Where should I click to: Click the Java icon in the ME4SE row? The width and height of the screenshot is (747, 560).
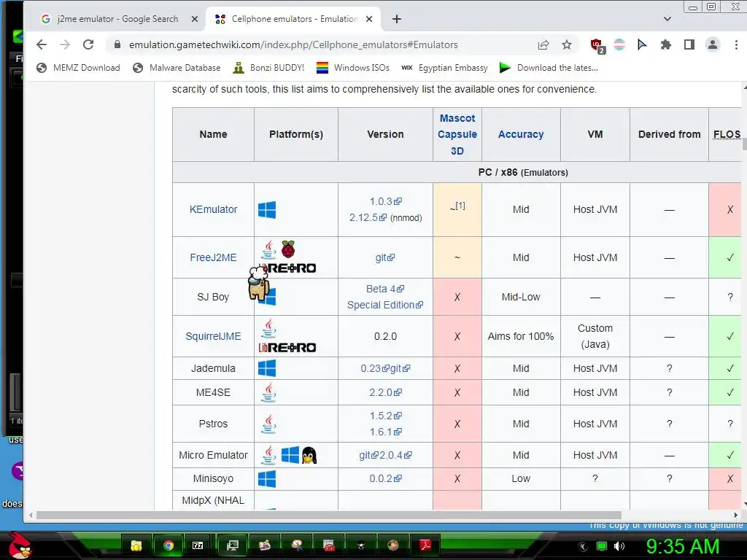[268, 392]
